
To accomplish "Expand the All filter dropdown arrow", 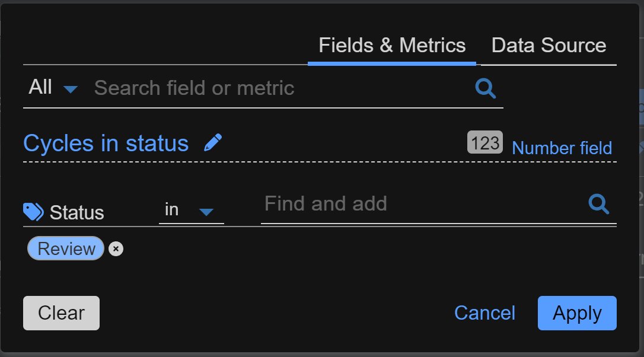I will point(71,90).
